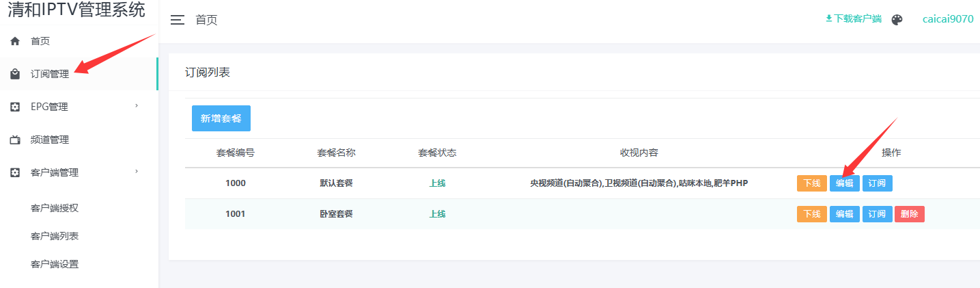
Task: Click the 套餐名称 column header
Action: (x=337, y=153)
